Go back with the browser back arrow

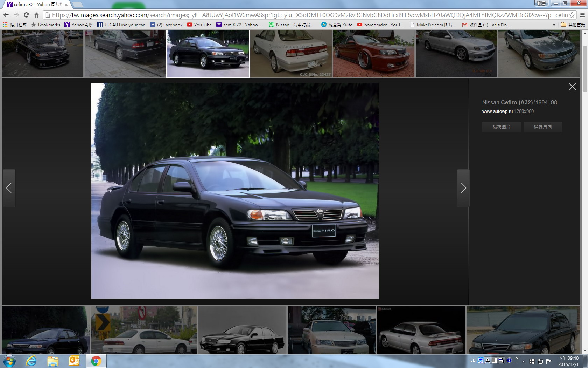[6, 15]
